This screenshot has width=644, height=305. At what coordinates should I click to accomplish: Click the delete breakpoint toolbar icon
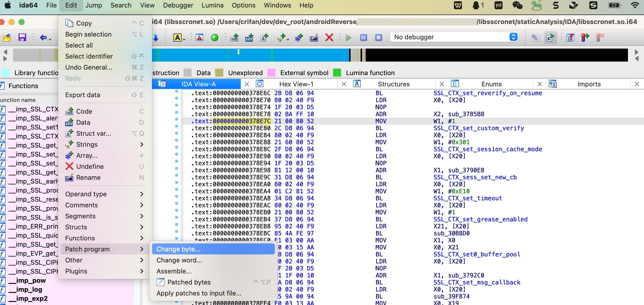[x=600, y=38]
